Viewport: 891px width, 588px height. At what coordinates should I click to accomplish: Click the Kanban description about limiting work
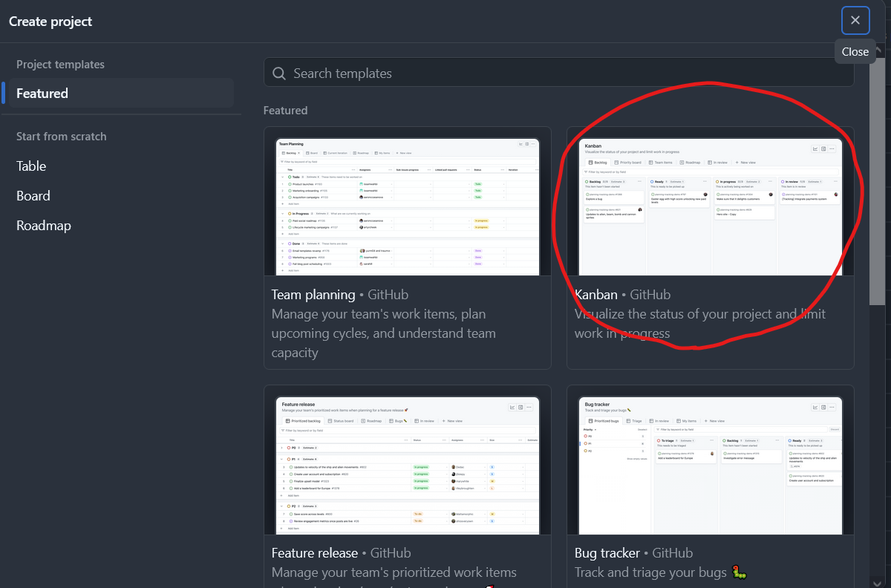pos(699,324)
